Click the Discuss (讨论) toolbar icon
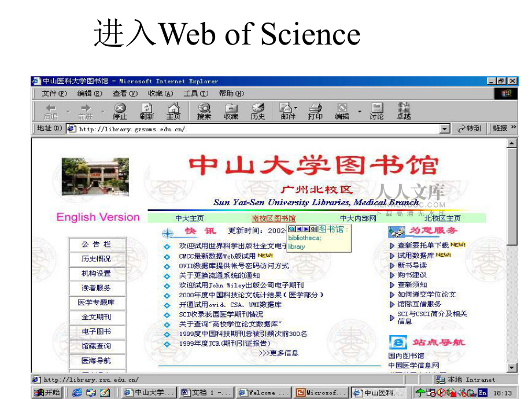Viewport: 532px width, 399px height. (376, 111)
